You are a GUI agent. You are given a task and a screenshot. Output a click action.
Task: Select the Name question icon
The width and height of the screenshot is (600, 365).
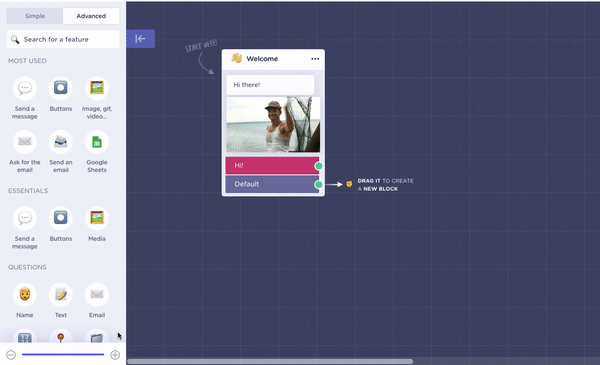click(x=25, y=295)
